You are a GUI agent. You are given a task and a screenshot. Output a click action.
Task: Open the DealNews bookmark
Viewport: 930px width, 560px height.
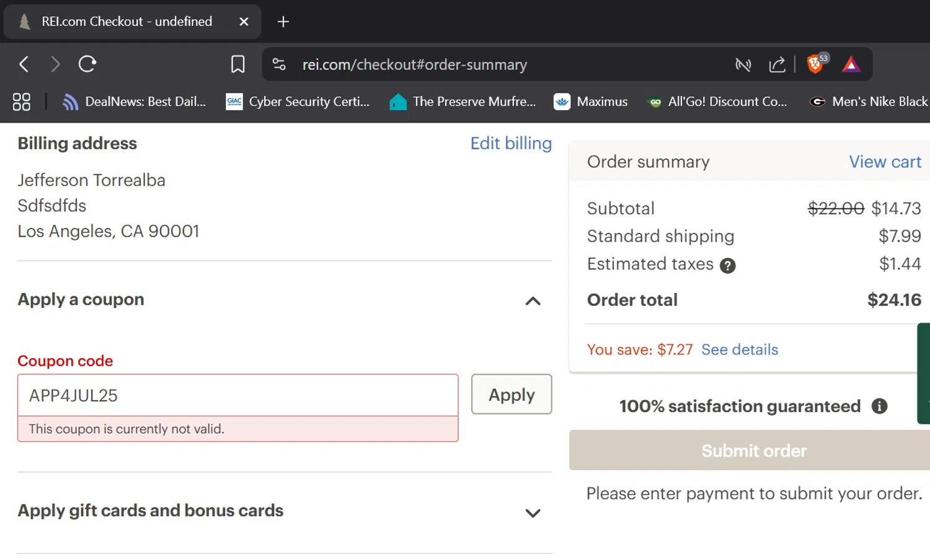135,102
